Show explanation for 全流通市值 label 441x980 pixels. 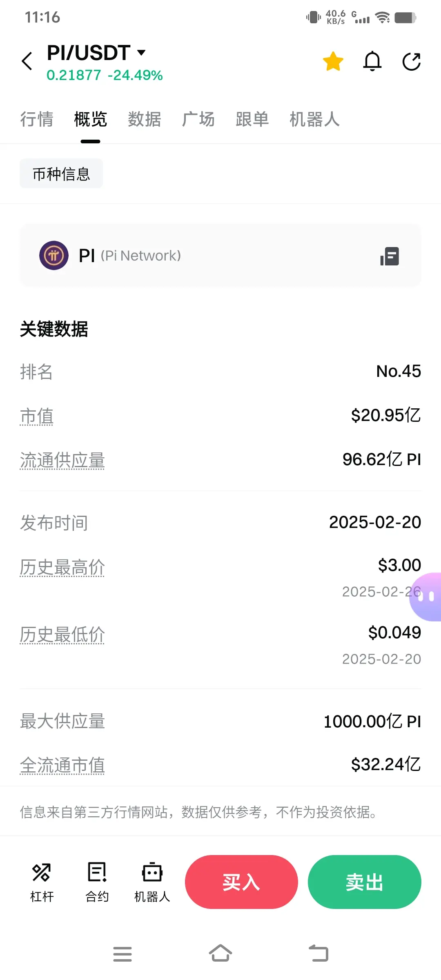pyautogui.click(x=62, y=765)
